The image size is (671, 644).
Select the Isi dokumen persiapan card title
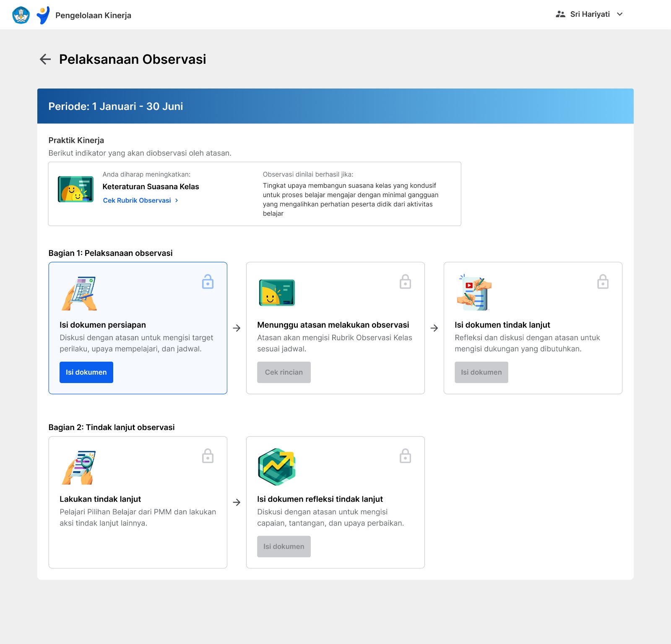[103, 325]
